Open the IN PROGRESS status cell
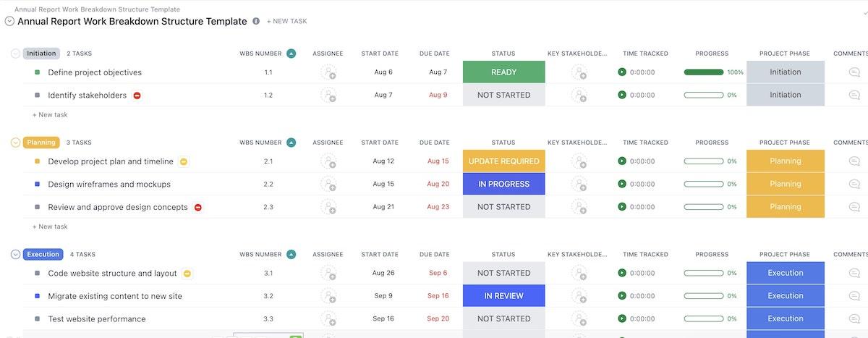Screen dimensions: 868x338 coord(503,184)
